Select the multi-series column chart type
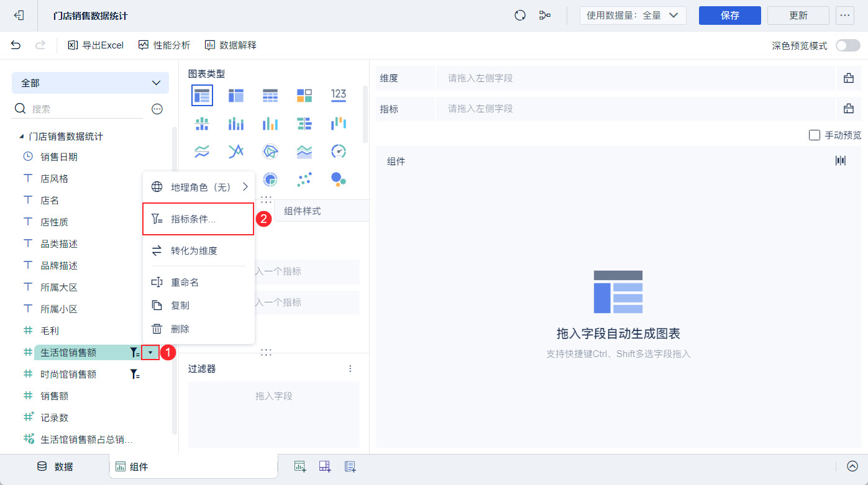The image size is (868, 485). tap(270, 124)
